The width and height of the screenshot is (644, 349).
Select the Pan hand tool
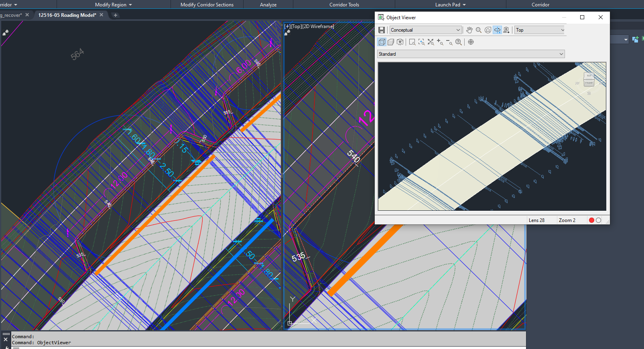(469, 30)
